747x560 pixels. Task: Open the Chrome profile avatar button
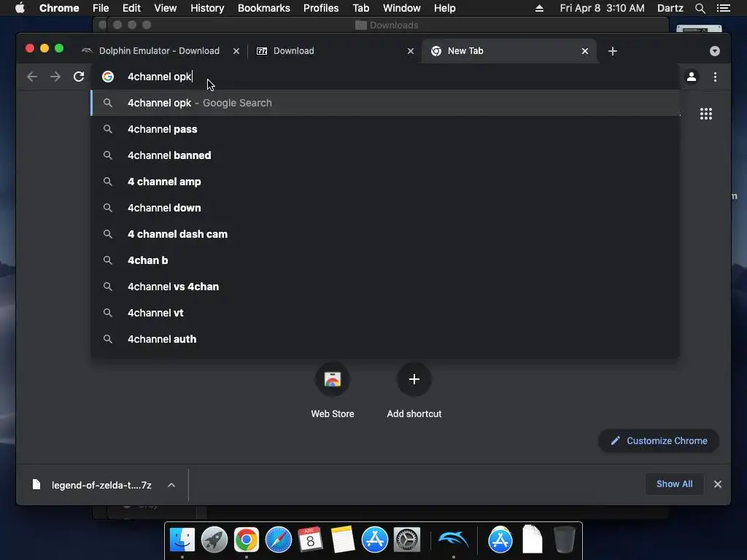pos(692,77)
